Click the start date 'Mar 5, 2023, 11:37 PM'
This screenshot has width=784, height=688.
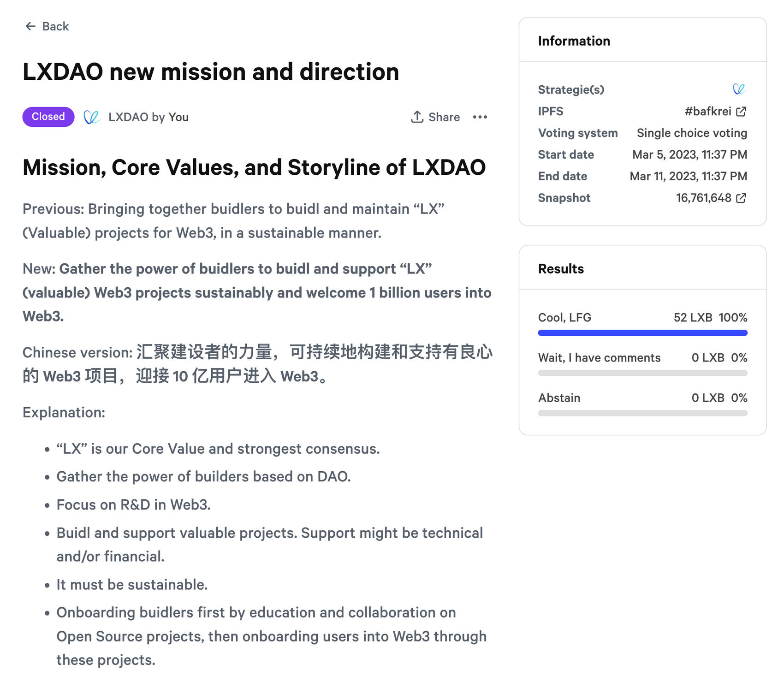point(689,154)
